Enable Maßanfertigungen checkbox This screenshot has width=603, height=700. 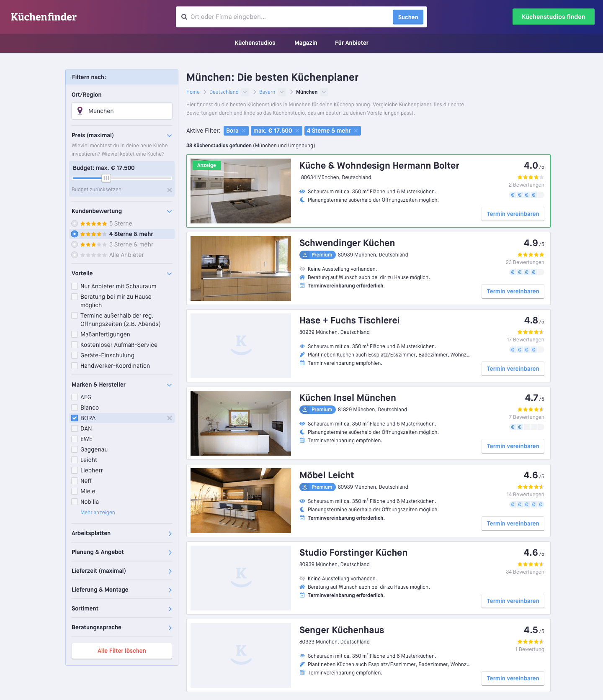(75, 334)
